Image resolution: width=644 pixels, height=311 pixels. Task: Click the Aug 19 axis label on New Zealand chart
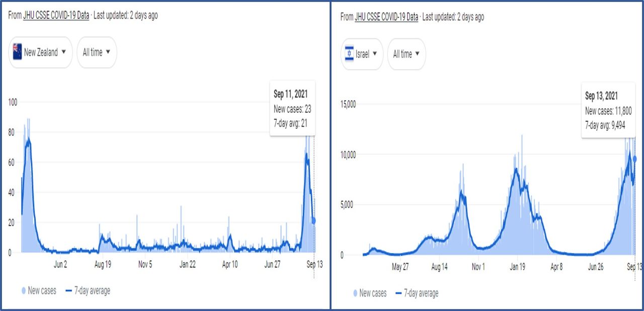[102, 264]
